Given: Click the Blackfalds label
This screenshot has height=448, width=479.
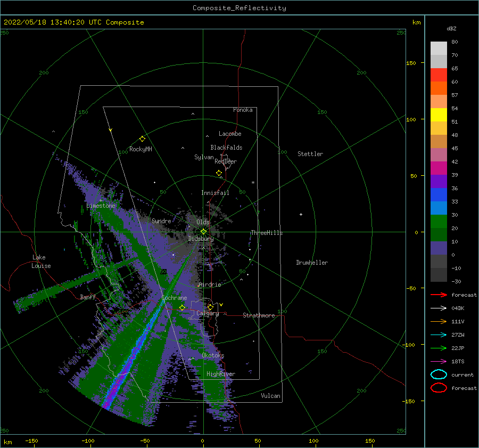Looking at the screenshot, I should (226, 148).
